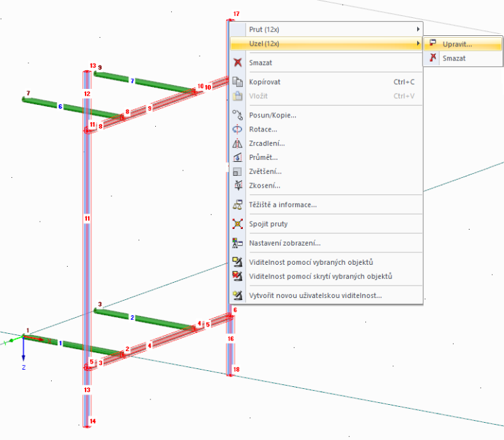This screenshot has height=440, width=504.
Task: Click the submenu Smazat node delete icon
Action: coord(433,58)
